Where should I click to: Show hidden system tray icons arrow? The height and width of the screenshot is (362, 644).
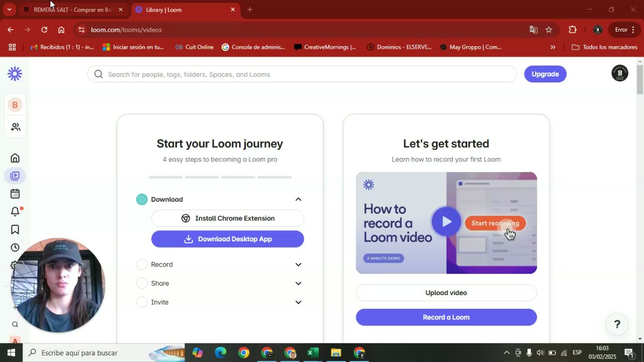tap(506, 352)
